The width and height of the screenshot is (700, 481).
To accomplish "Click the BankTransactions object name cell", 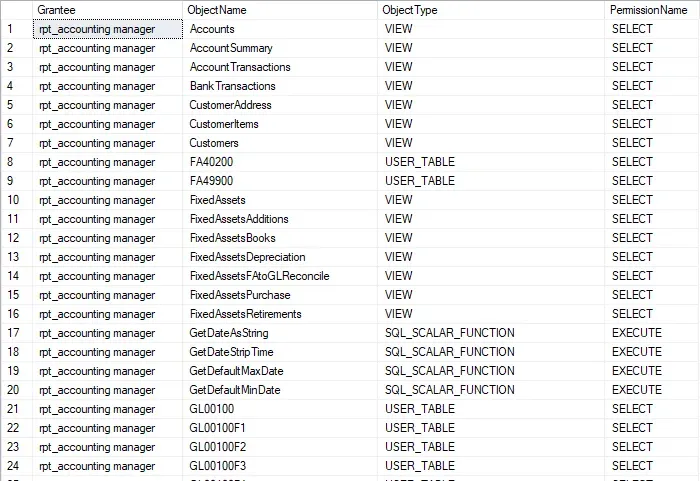I will point(232,86).
